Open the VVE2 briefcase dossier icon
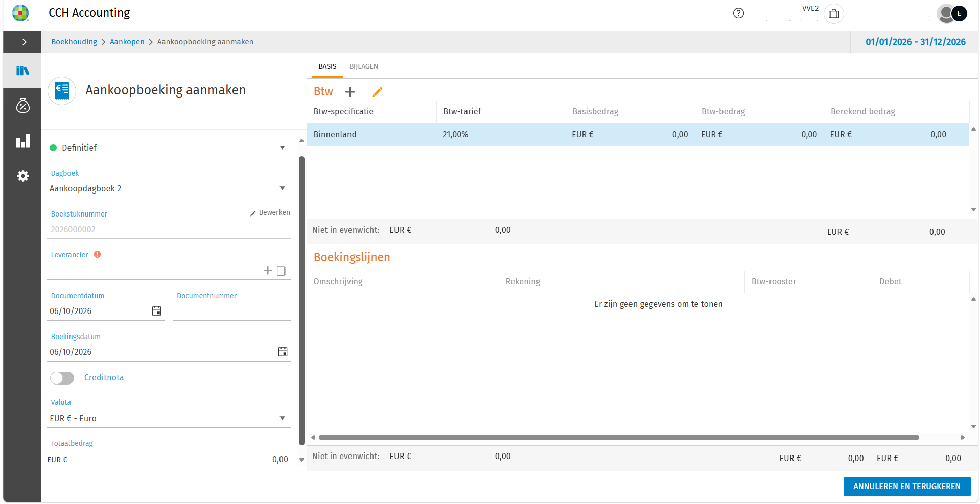The image size is (980, 504). 834,14
